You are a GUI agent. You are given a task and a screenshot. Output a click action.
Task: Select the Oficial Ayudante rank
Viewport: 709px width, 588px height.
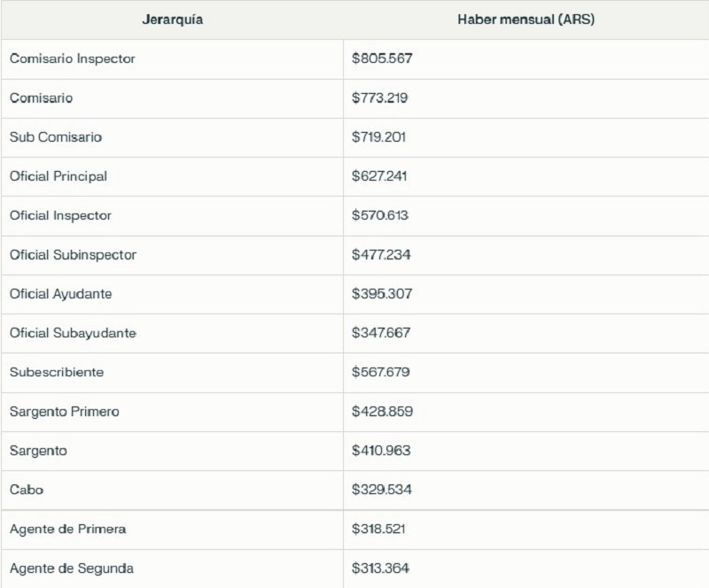click(61, 294)
